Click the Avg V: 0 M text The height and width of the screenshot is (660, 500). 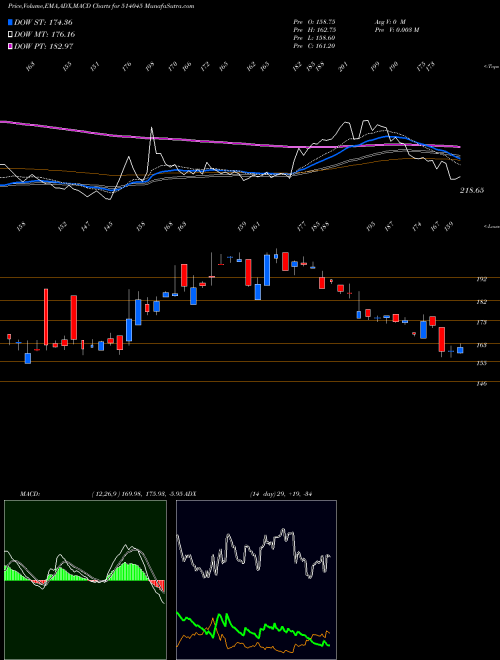point(389,22)
